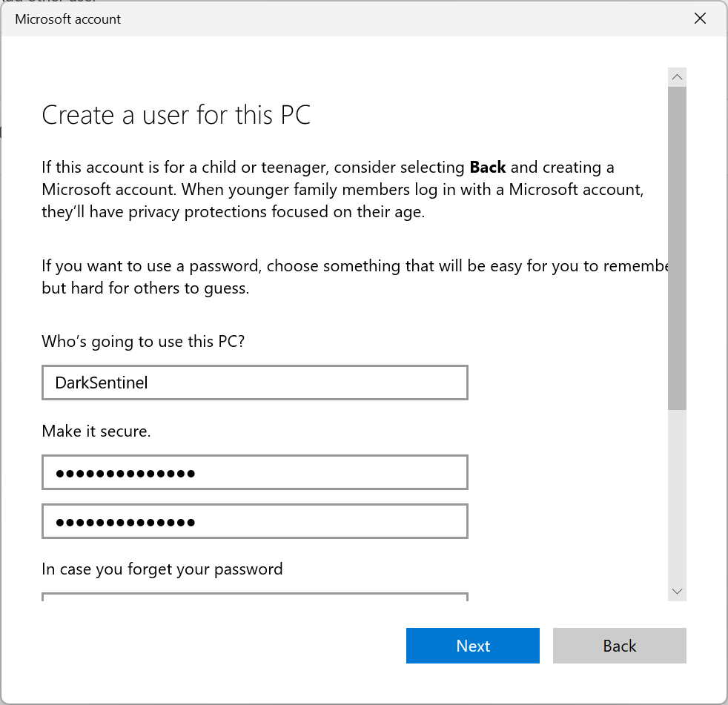Select the first password field
Screen dimensions: 728x705
click(255, 472)
